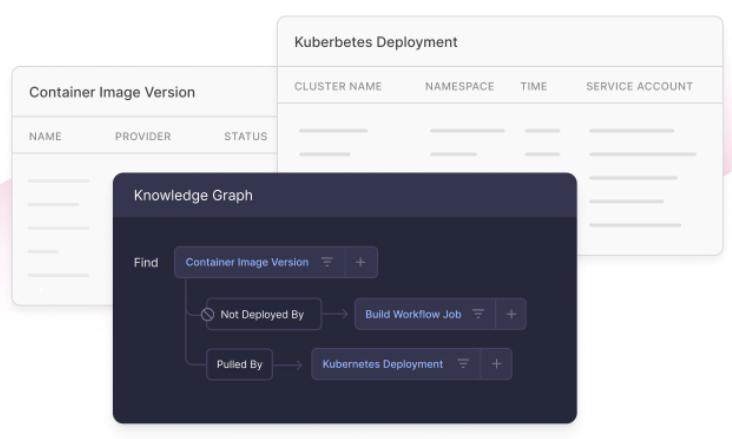Click the SERVICE ACCOUNT column header
The height and width of the screenshot is (439, 732).
pos(639,87)
